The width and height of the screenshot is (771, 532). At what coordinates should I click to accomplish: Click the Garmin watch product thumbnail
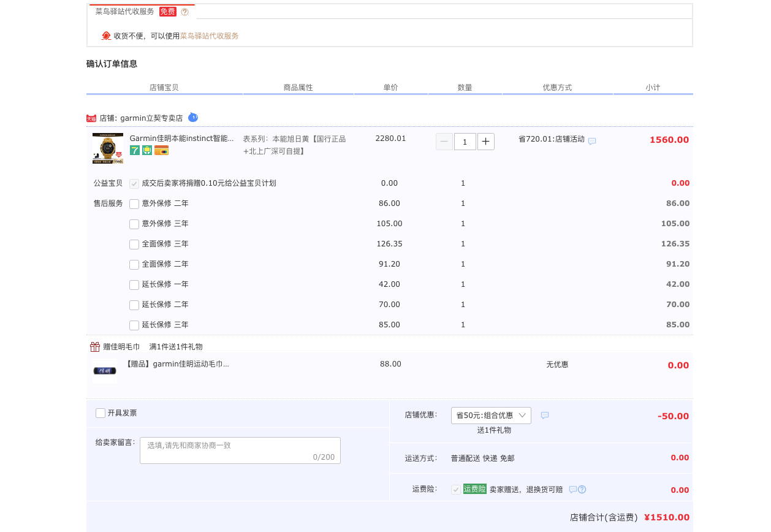(108, 148)
